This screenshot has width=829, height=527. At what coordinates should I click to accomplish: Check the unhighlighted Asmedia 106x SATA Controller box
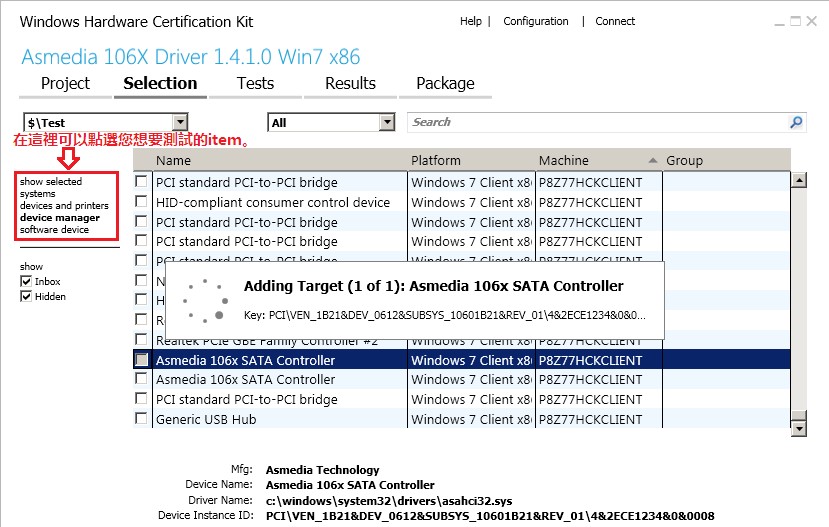pos(141,379)
